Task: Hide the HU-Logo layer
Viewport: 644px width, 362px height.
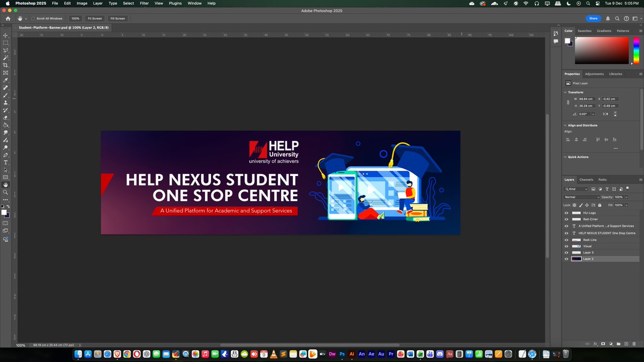Action: pos(566,213)
